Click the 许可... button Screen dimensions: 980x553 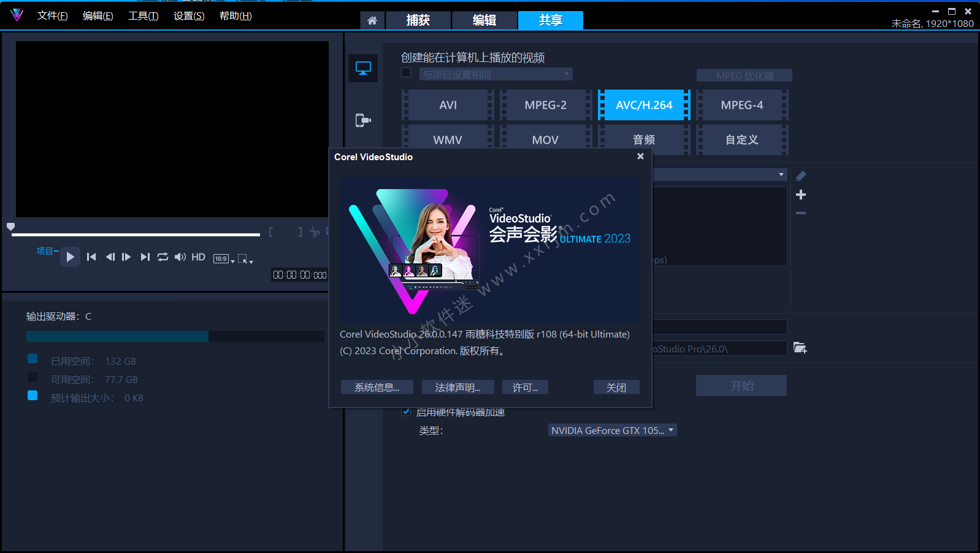click(526, 387)
